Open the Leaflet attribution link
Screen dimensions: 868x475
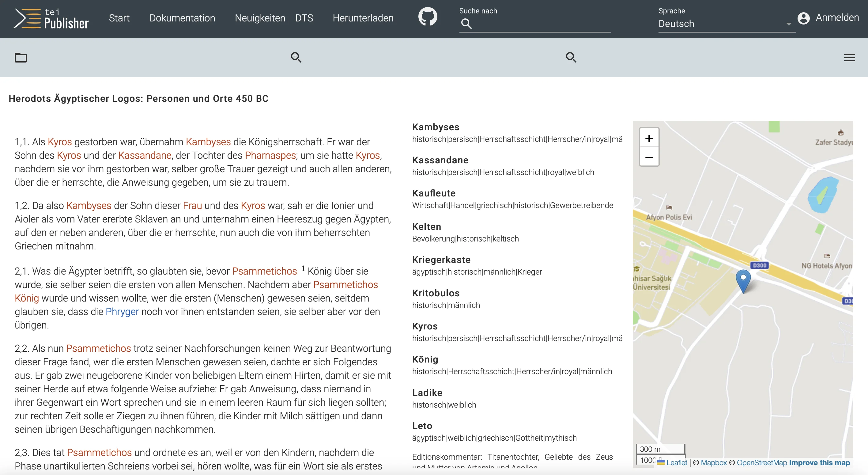point(676,462)
